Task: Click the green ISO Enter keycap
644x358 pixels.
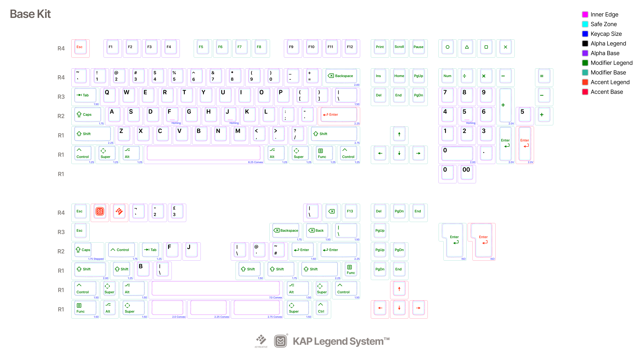Action: pos(453,242)
